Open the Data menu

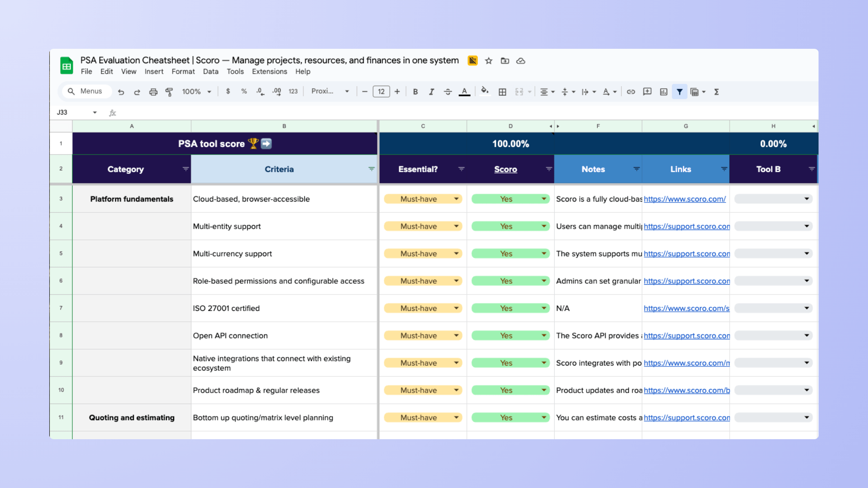[211, 71]
